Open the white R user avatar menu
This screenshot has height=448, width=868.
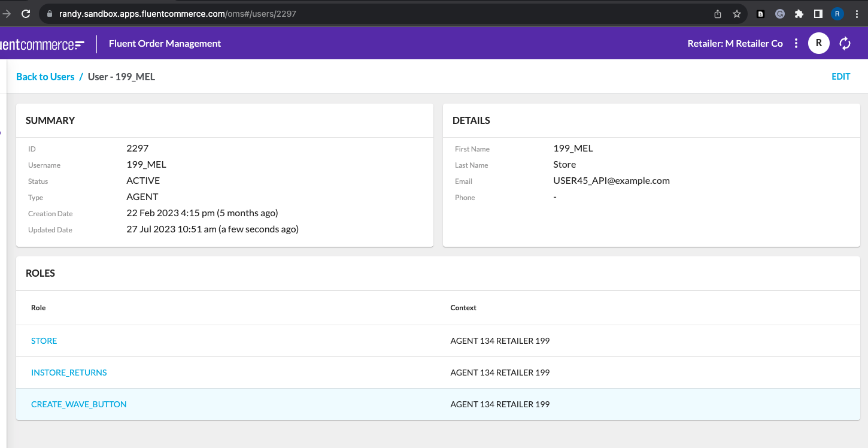point(818,43)
